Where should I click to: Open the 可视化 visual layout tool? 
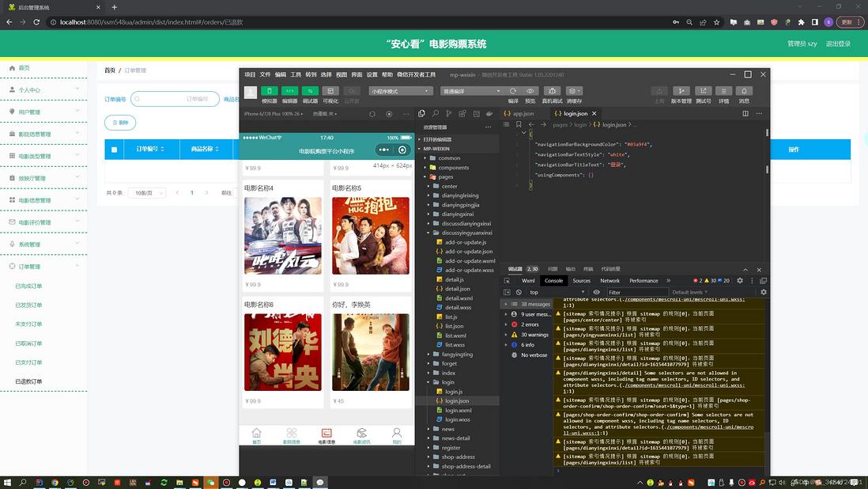[x=330, y=91]
